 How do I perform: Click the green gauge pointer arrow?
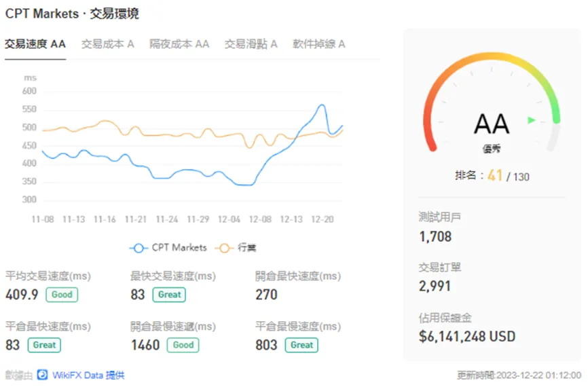click(532, 120)
